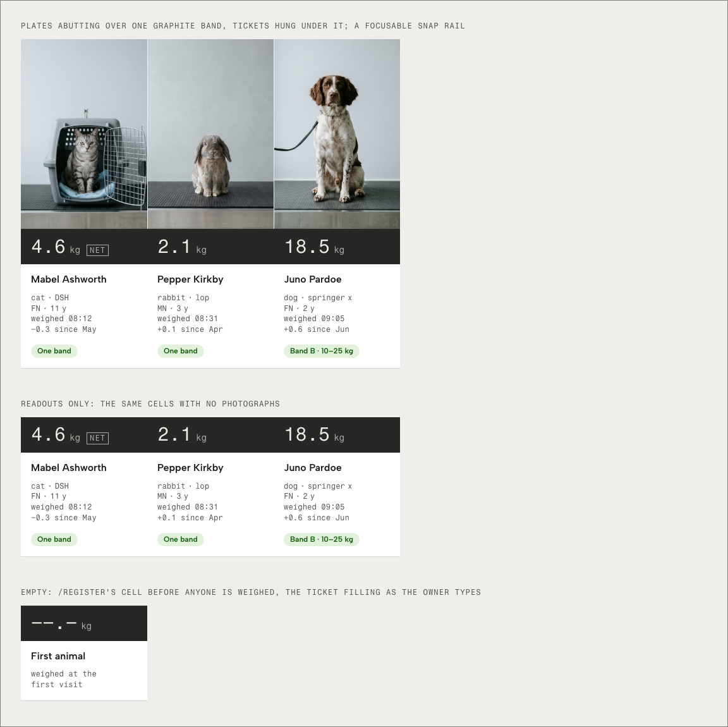Select the 2.1 kg readout in the readouts-only rail
Viewport: 728px width, 727px height.
[182, 435]
